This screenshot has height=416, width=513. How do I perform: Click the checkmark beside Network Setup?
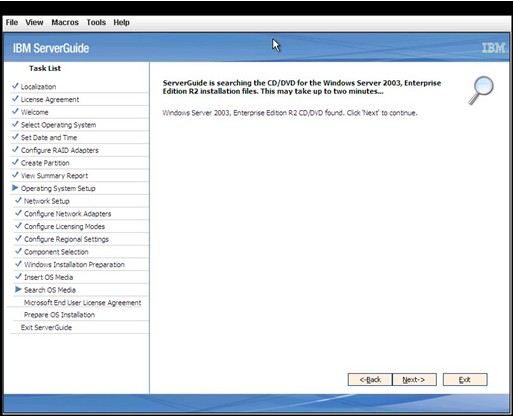point(18,200)
